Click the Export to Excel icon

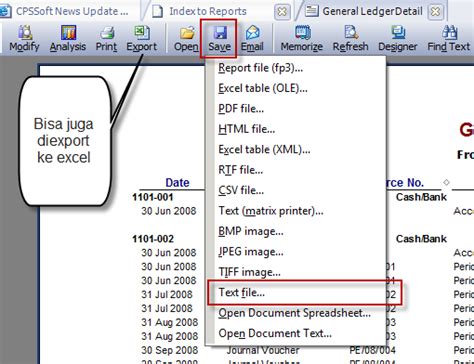(x=142, y=39)
